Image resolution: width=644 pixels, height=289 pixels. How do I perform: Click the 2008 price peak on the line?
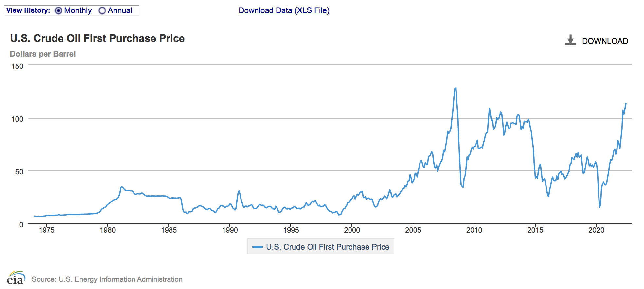point(456,88)
